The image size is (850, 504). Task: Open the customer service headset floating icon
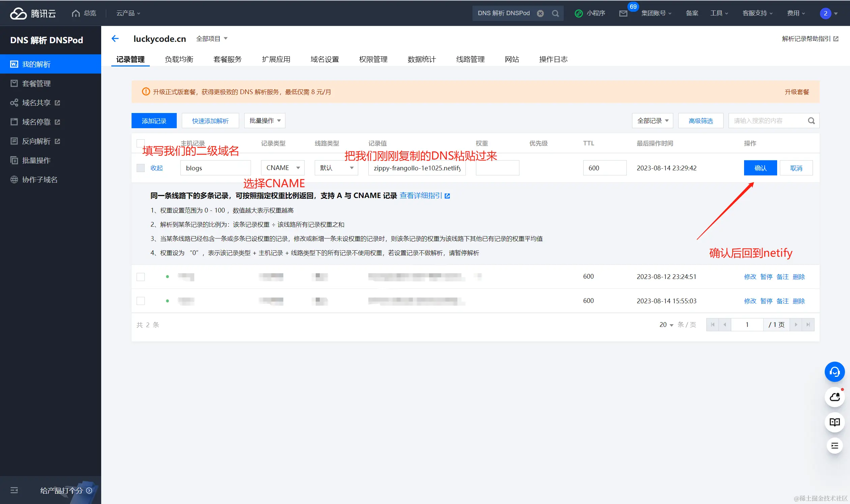[834, 372]
